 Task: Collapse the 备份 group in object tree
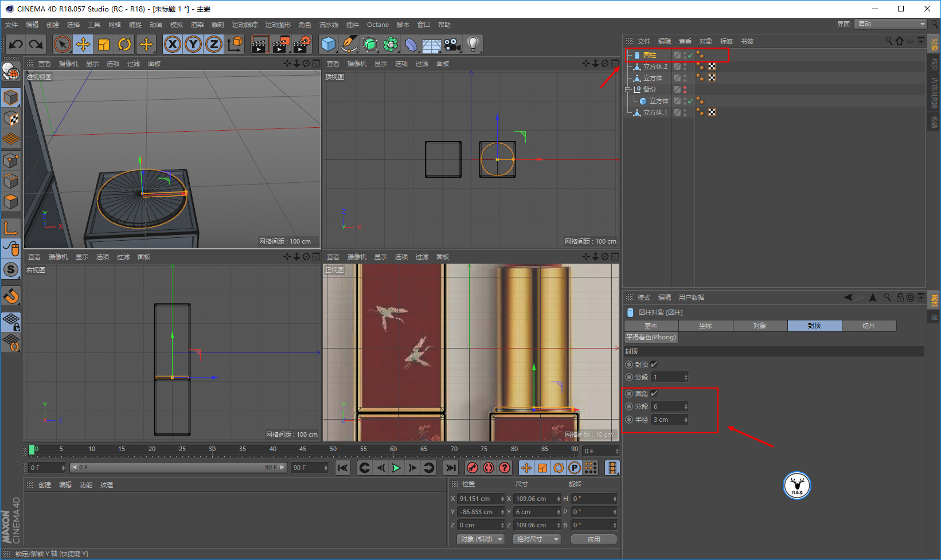628,89
